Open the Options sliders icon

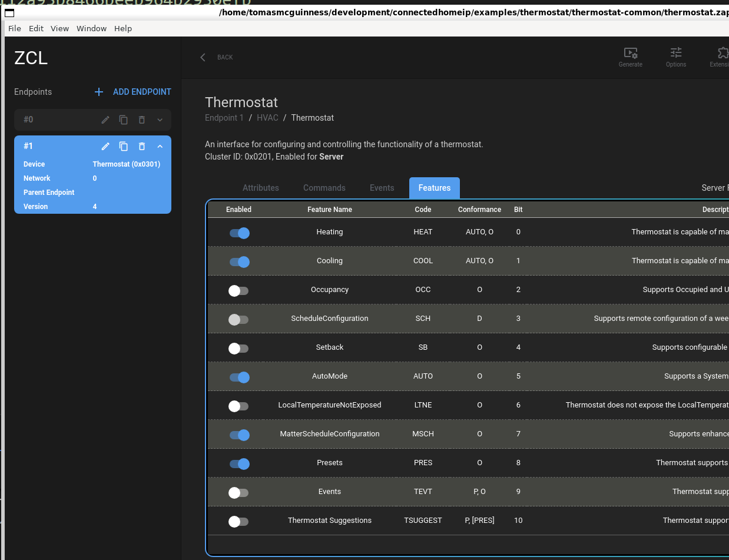coord(675,54)
